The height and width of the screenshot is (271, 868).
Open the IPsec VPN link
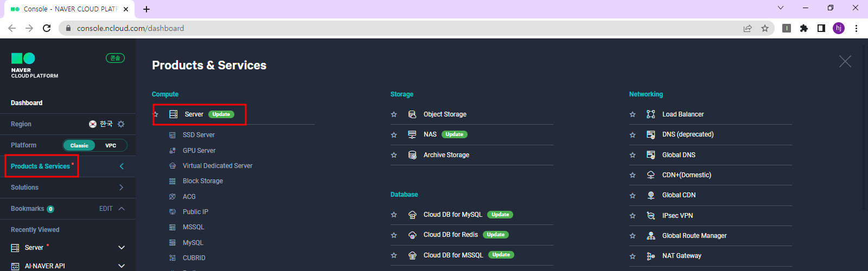click(678, 216)
